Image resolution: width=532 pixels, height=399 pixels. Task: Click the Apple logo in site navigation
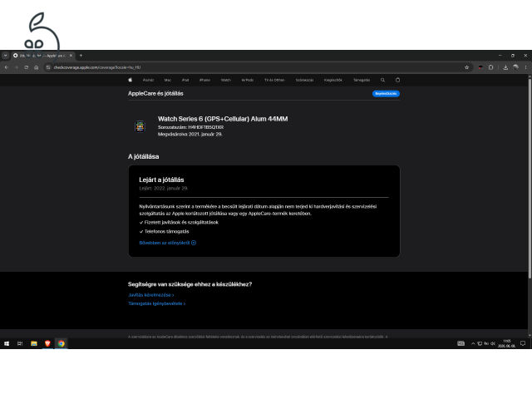point(130,80)
